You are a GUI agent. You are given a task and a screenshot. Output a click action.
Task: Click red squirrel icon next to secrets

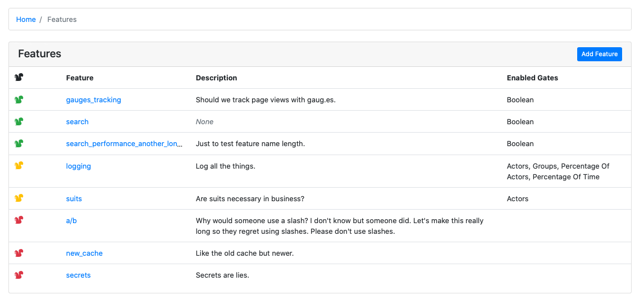point(19,275)
